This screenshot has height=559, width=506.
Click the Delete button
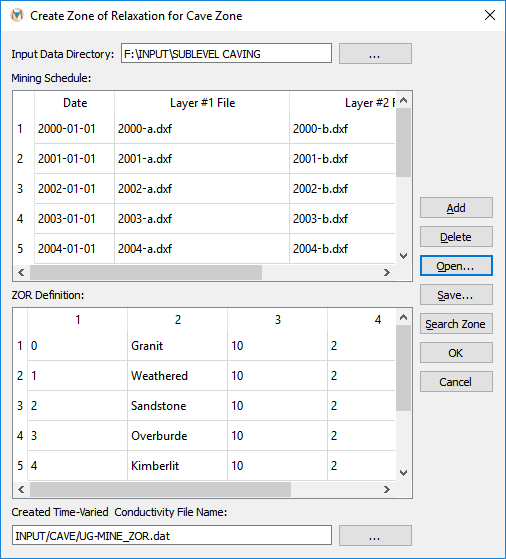[x=456, y=237]
